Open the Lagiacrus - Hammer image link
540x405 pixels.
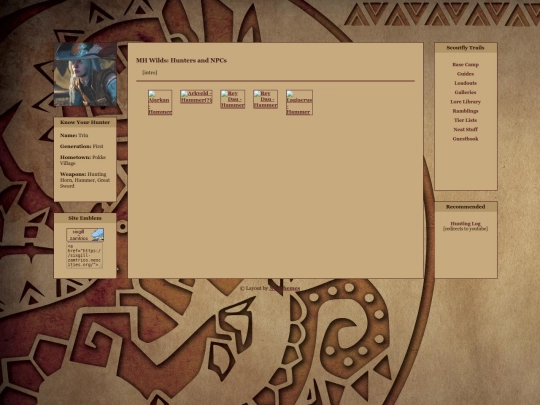click(299, 103)
